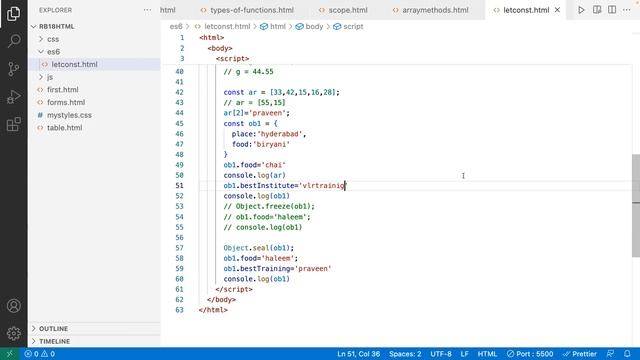
Task: Click the closing </html> tag line
Action: pyautogui.click(x=213, y=310)
